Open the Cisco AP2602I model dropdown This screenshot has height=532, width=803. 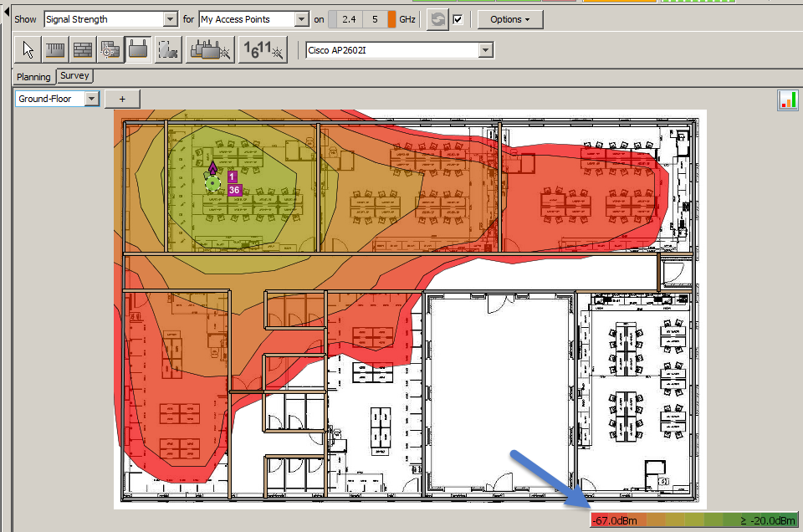click(485, 49)
